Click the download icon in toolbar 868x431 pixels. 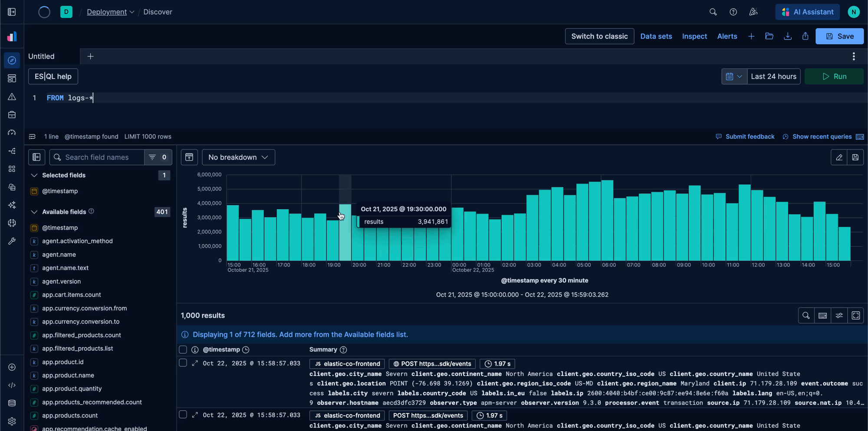click(787, 36)
